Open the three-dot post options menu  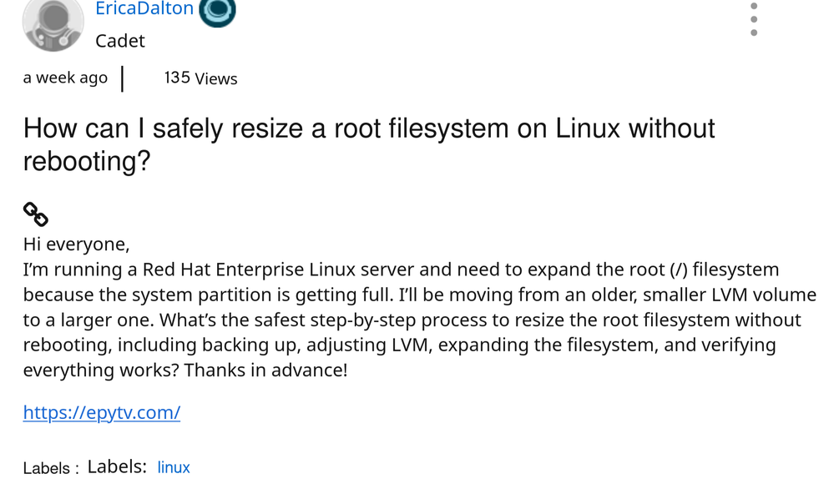754,19
